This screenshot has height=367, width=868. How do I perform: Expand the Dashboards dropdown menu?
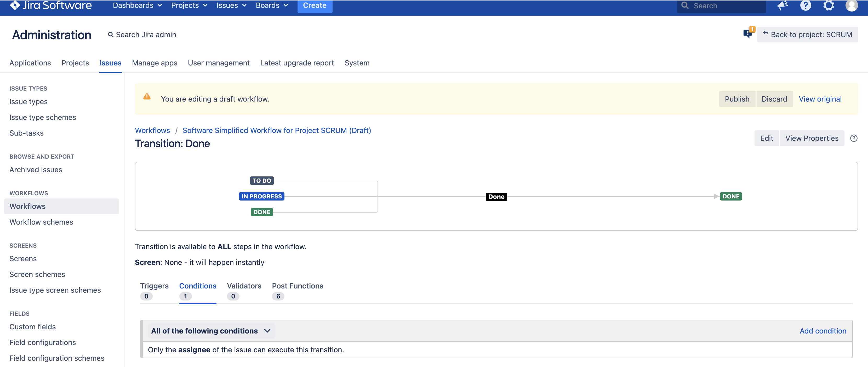point(137,5)
